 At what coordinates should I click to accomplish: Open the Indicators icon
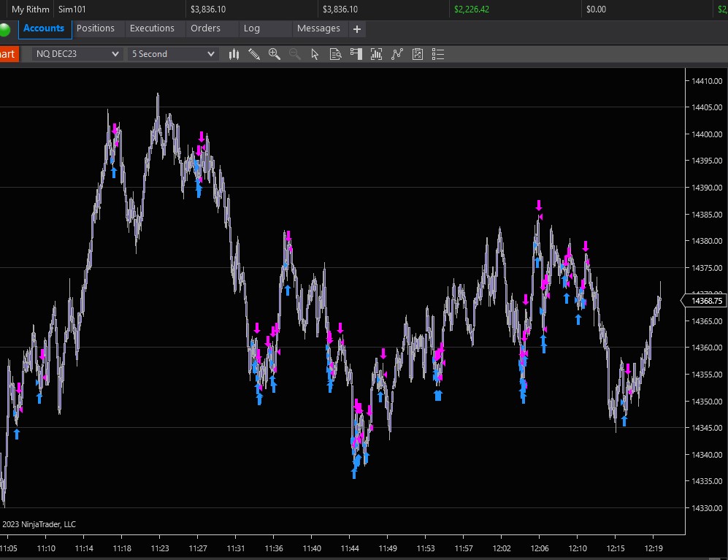click(377, 54)
